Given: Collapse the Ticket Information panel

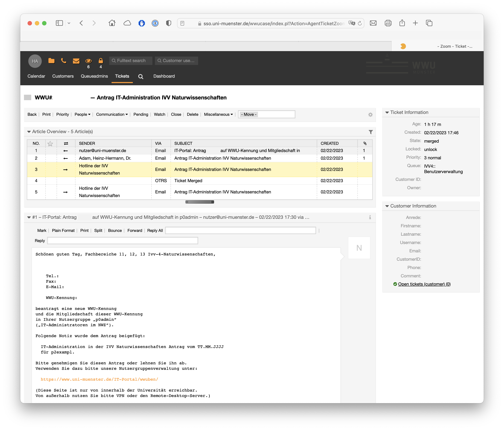Looking at the screenshot, I should coord(387,112).
